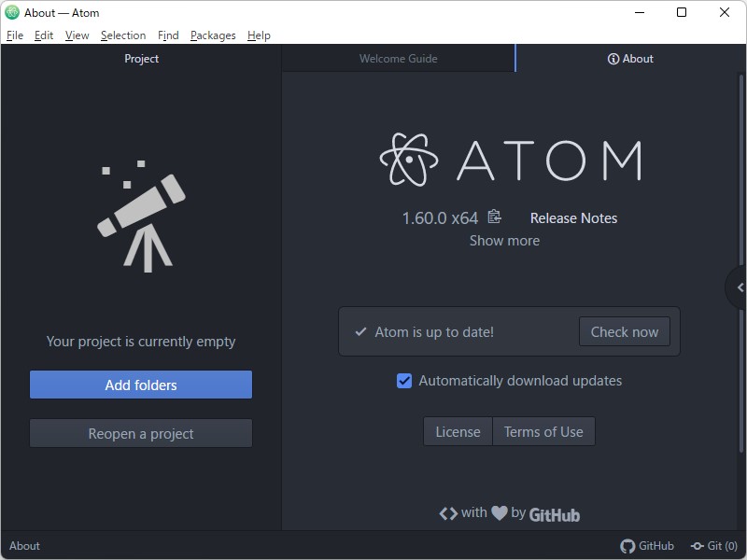The image size is (747, 560).
Task: Switch to the Welcome Guide tab
Action: 397,58
